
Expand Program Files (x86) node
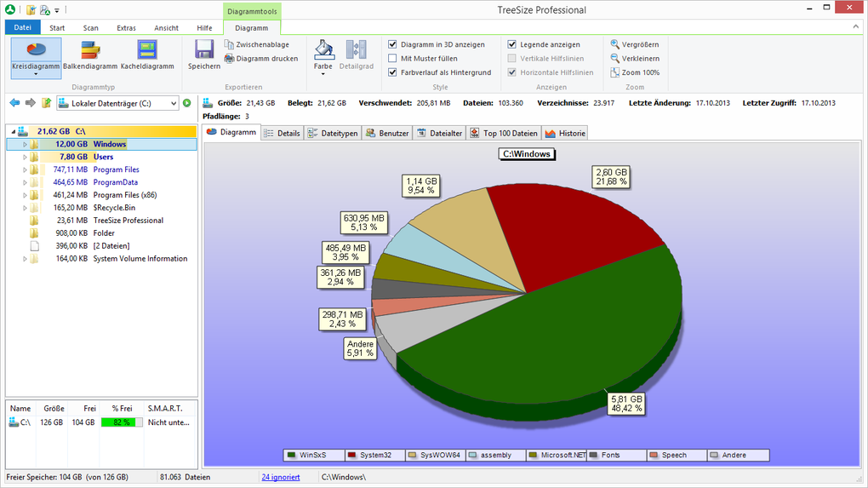(25, 195)
